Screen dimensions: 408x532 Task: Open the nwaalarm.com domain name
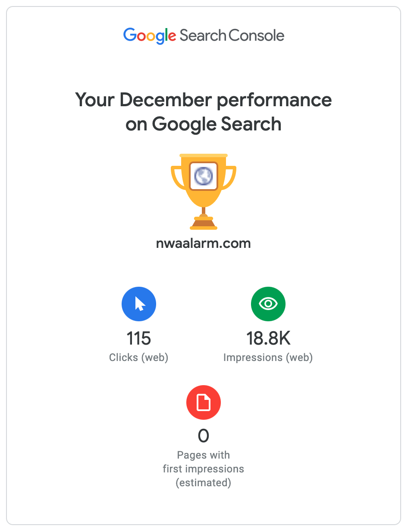coord(204,243)
